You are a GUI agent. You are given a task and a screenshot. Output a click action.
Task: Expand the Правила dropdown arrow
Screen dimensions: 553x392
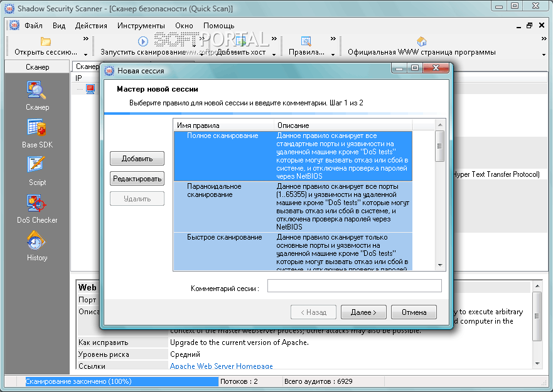coord(333,55)
